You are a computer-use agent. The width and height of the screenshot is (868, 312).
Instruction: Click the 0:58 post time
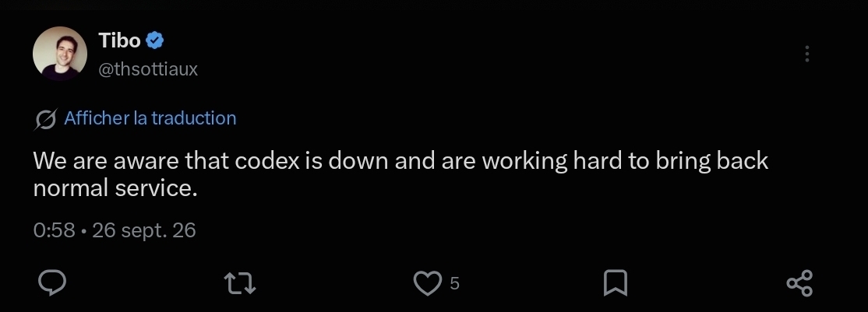click(x=54, y=230)
